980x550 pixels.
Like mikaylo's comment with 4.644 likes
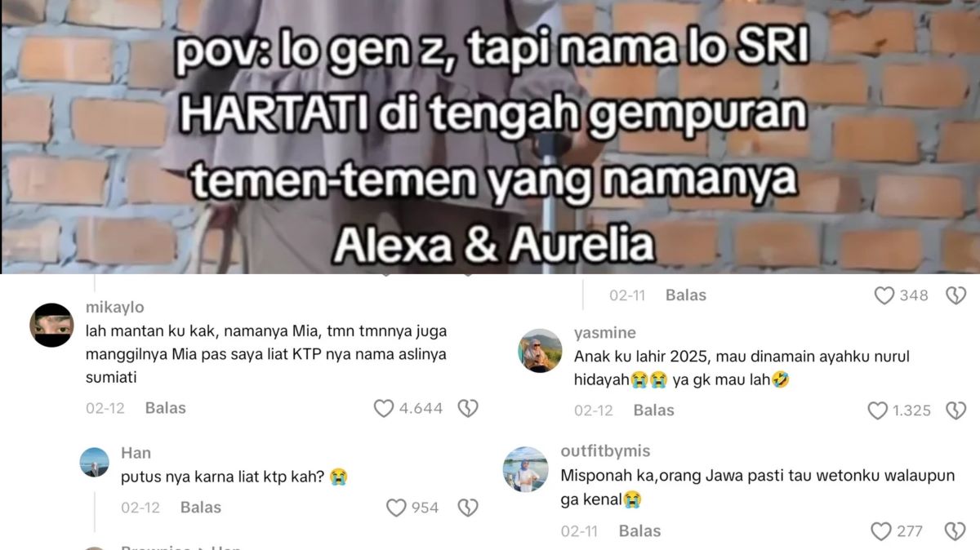[x=384, y=408]
